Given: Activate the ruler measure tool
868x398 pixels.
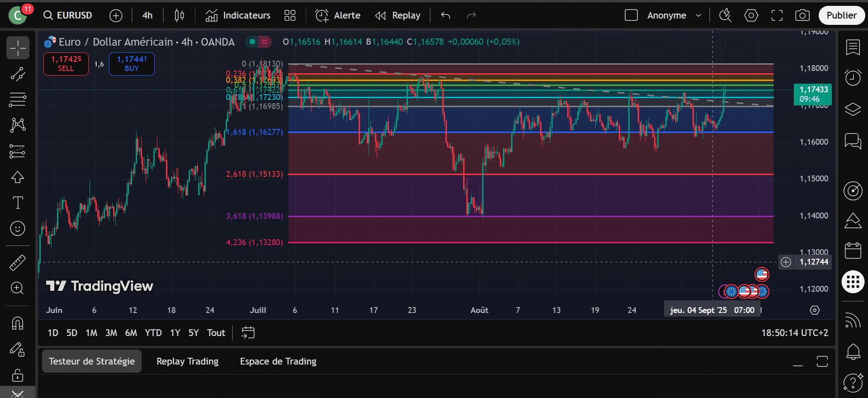Looking at the screenshot, I should (18, 263).
